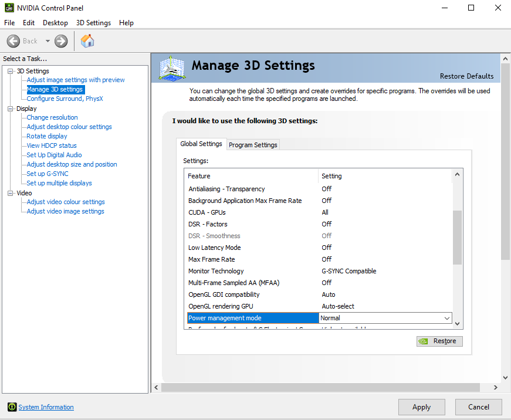Click the G-SYNC Compatible setting value

coord(348,271)
